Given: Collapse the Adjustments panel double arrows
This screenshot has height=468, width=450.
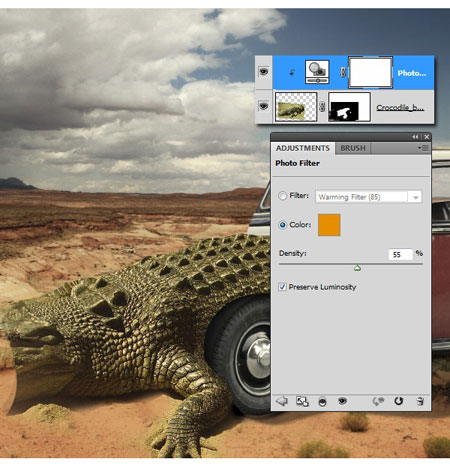Looking at the screenshot, I should [x=415, y=137].
